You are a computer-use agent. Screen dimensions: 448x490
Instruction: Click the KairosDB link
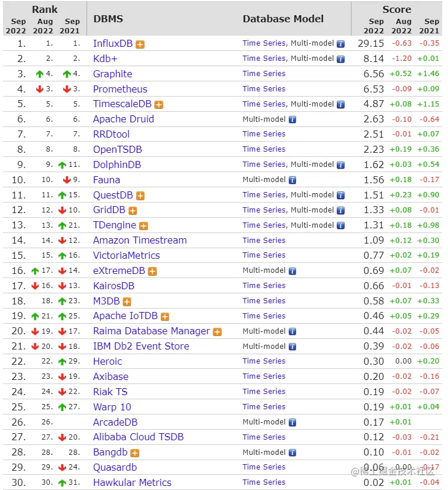(x=113, y=286)
